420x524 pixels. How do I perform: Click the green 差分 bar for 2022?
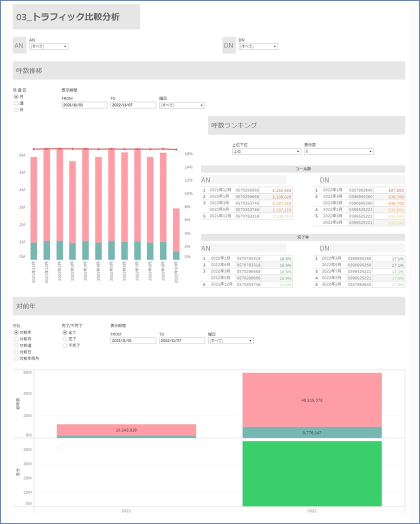pyautogui.click(x=312, y=473)
